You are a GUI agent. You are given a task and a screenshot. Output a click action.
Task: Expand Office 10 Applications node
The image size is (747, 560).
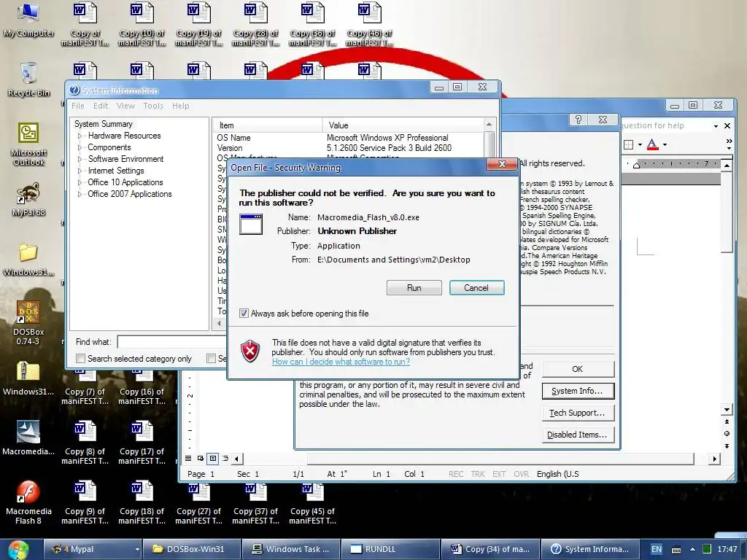coord(80,182)
